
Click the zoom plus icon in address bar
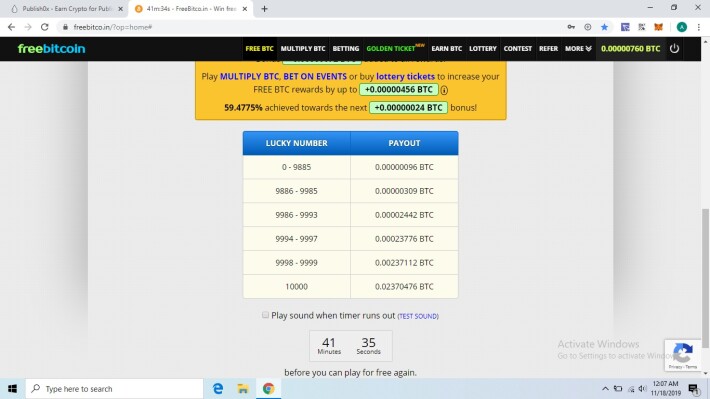pyautogui.click(x=588, y=27)
